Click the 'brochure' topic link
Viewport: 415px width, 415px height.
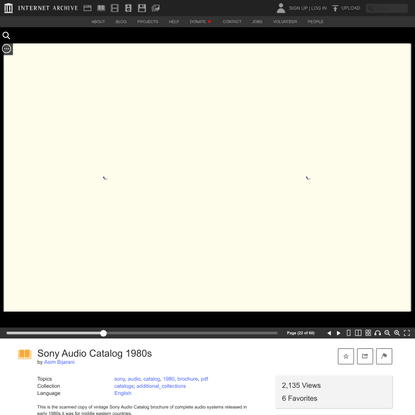click(x=187, y=379)
